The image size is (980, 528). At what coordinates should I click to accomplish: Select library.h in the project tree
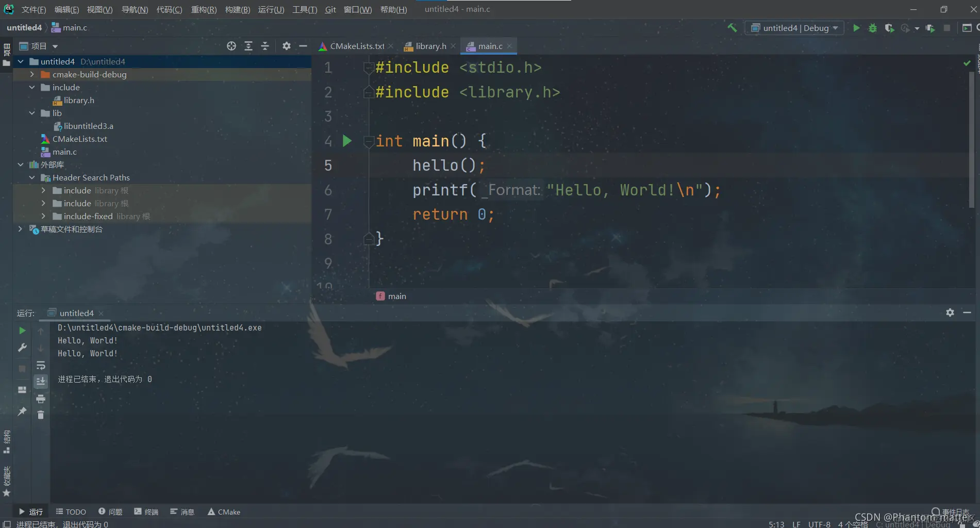click(x=79, y=100)
